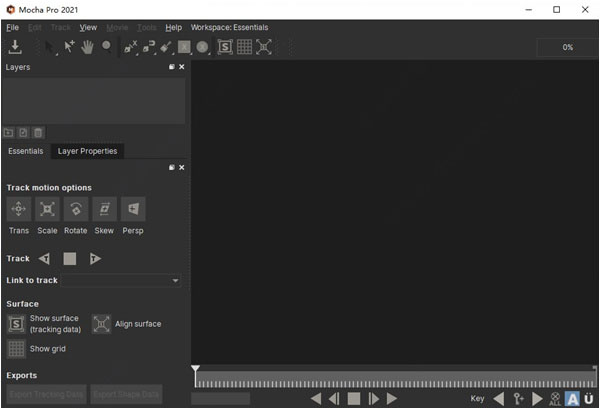Expand the X-Spline tool options
600x409 pixels.
[x=136, y=50]
